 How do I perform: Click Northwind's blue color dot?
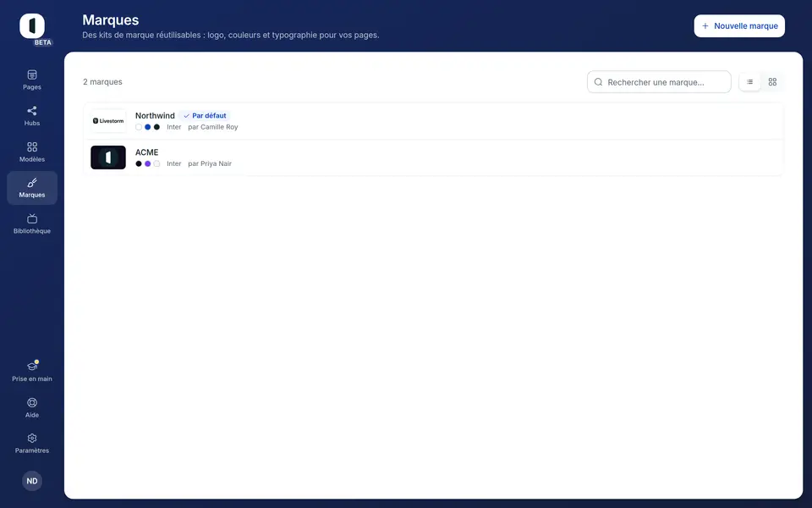[147, 127]
